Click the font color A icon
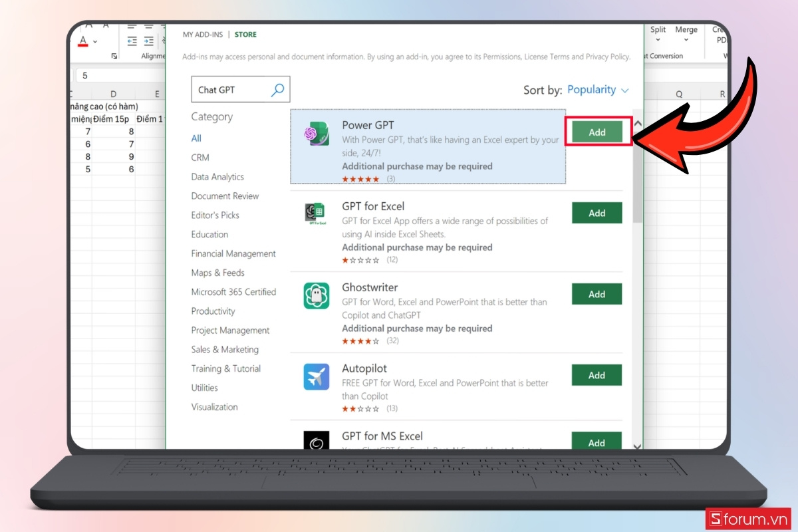 click(83, 41)
